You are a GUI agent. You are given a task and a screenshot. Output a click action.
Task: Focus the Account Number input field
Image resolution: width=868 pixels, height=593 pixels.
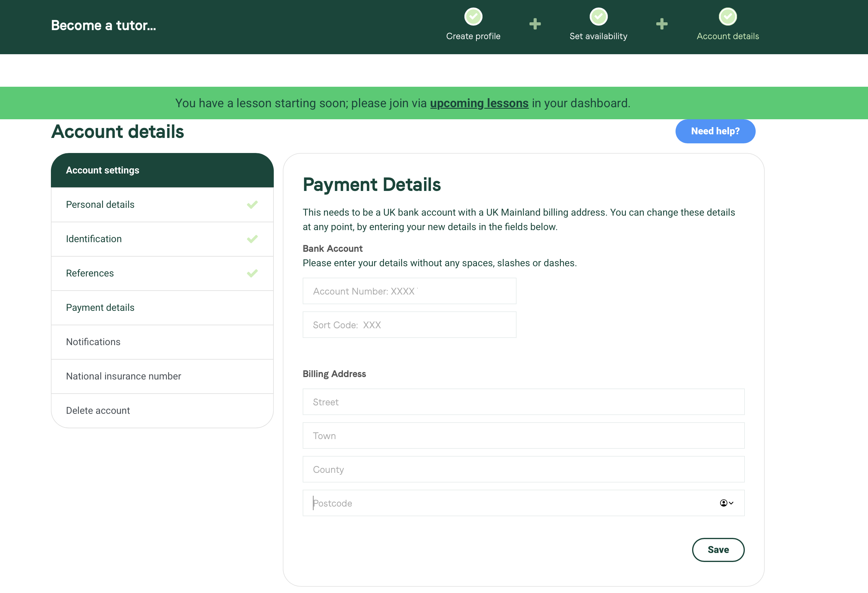(409, 291)
